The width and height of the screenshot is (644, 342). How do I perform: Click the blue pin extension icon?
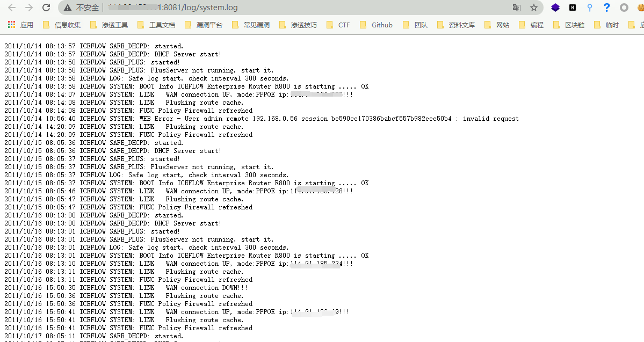590,8
